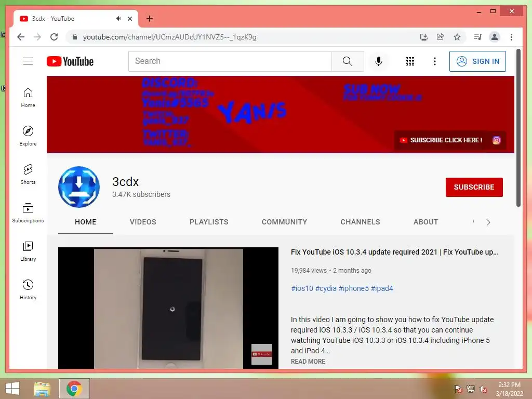The width and height of the screenshot is (532, 399).
Task: Click the install app icon in address bar
Action: [424, 37]
